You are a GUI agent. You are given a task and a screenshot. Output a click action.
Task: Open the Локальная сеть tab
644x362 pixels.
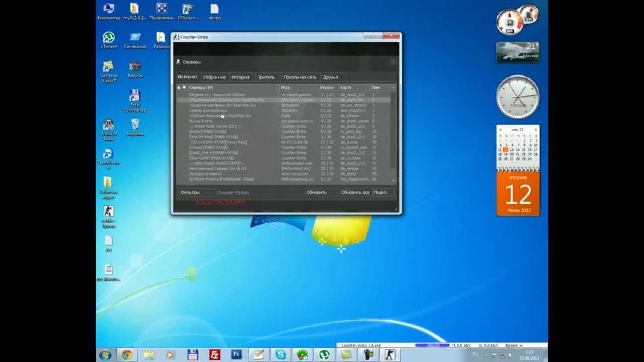pos(300,77)
